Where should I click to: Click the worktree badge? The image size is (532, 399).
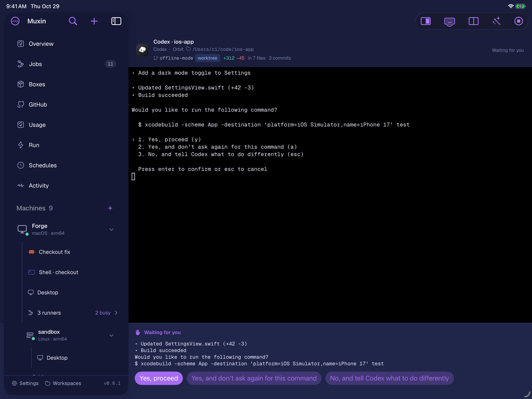(x=207, y=58)
